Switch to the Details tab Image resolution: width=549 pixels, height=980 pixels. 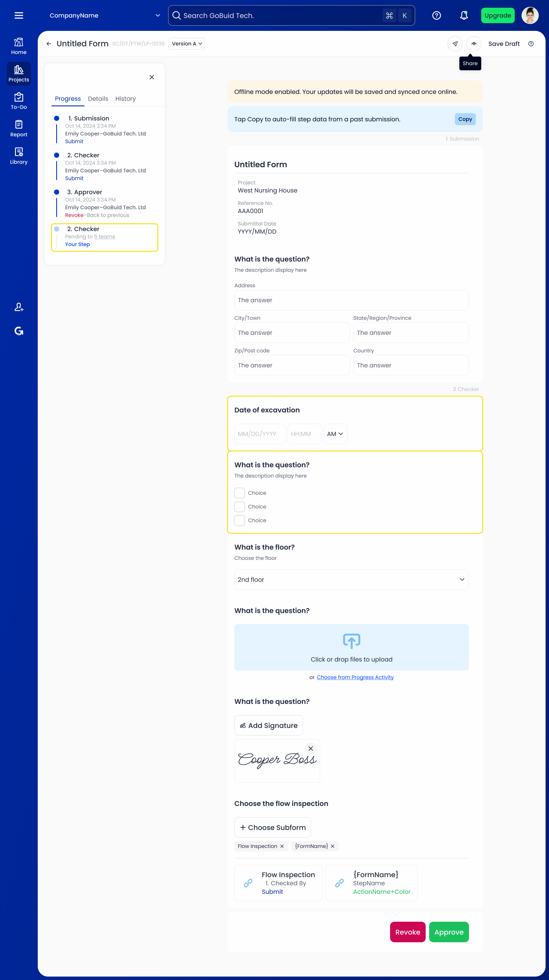click(x=98, y=99)
